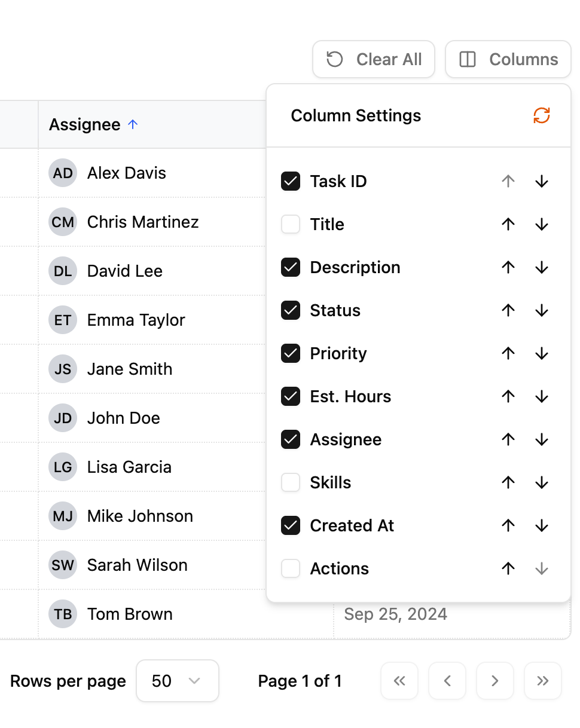The image size is (580, 728).
Task: Disable the Assignee column checkbox
Action: coord(290,439)
